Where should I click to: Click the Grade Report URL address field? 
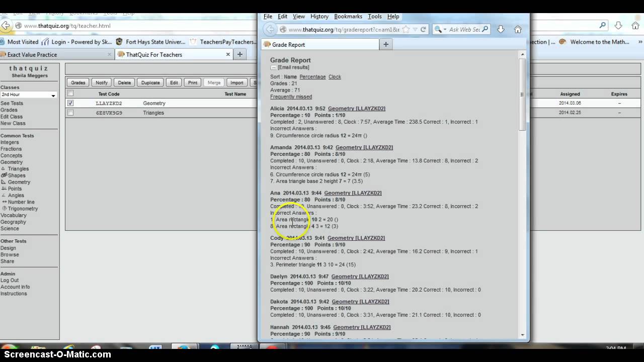coord(344,30)
